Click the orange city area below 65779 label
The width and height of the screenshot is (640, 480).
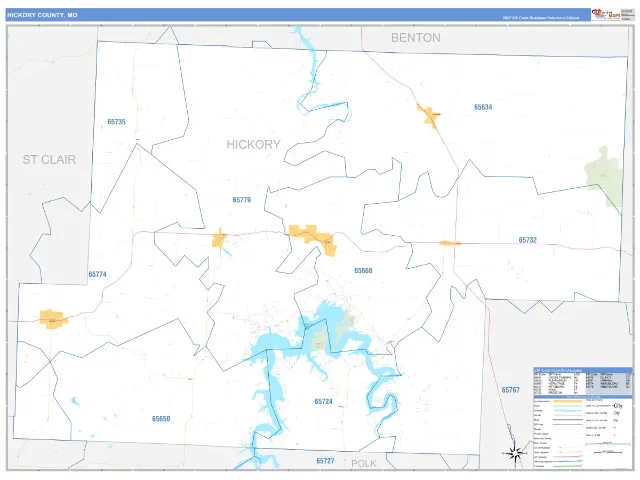point(219,239)
